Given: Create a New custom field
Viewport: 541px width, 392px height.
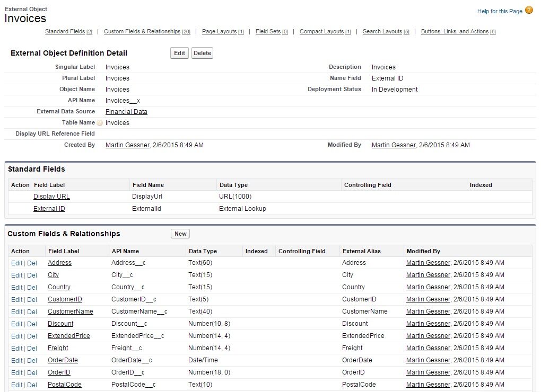Looking at the screenshot, I should pos(180,234).
